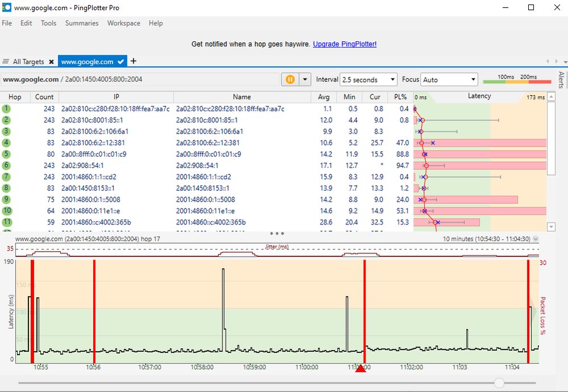
Task: Click the hop 5 green circle icon
Action: tap(6, 154)
